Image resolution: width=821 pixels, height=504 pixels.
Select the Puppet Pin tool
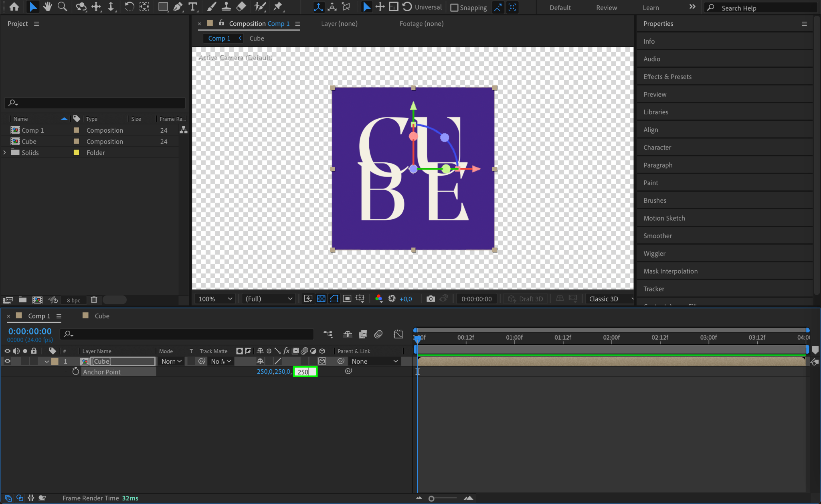tap(277, 7)
